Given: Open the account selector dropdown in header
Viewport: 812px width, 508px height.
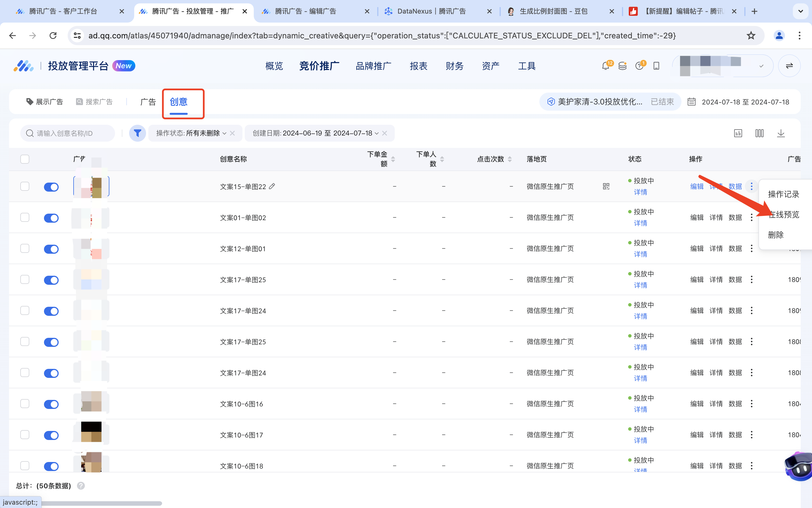Looking at the screenshot, I should 723,66.
